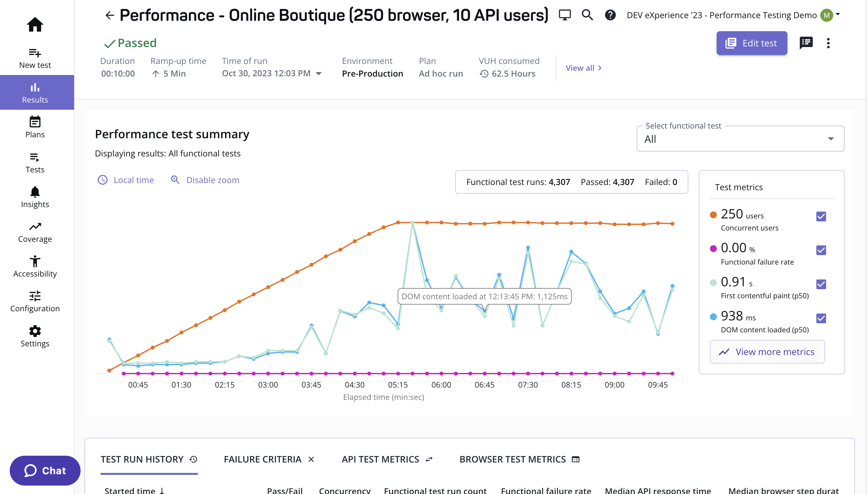Open the comments icon next to Edit test
This screenshot has width=868, height=494.
[x=806, y=43]
